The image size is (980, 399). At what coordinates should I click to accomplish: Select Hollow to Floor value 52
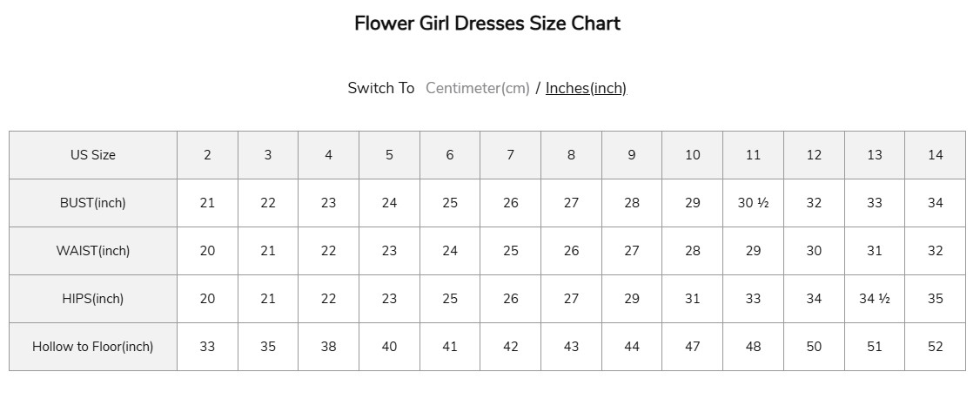935,347
